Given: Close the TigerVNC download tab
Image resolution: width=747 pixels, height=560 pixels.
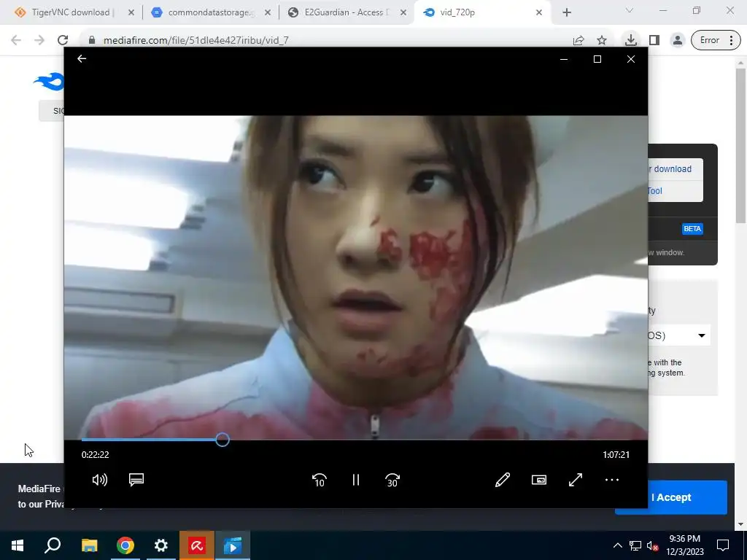Looking at the screenshot, I should (131, 12).
